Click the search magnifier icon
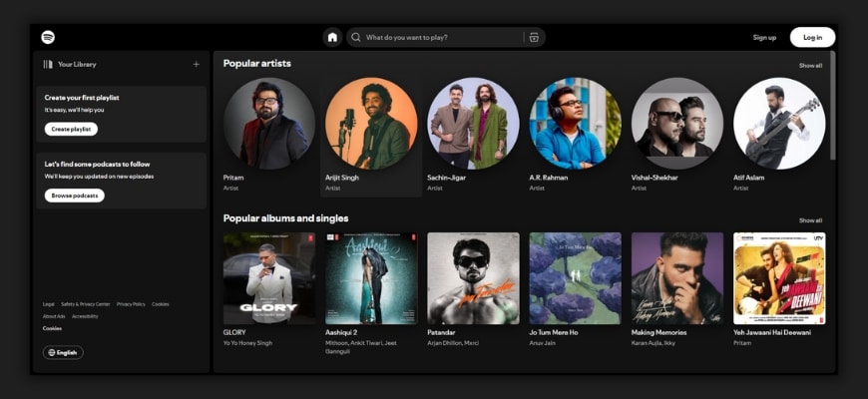The image size is (868, 399). [356, 38]
